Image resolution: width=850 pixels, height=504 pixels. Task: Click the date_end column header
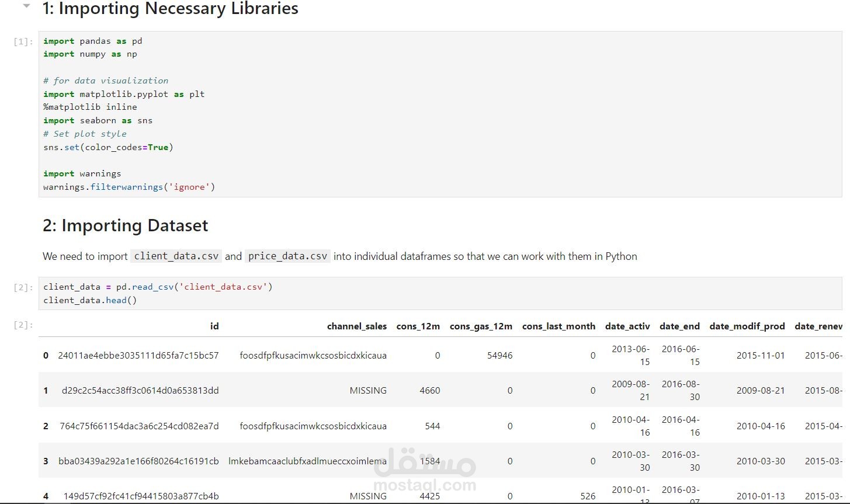pyautogui.click(x=679, y=326)
